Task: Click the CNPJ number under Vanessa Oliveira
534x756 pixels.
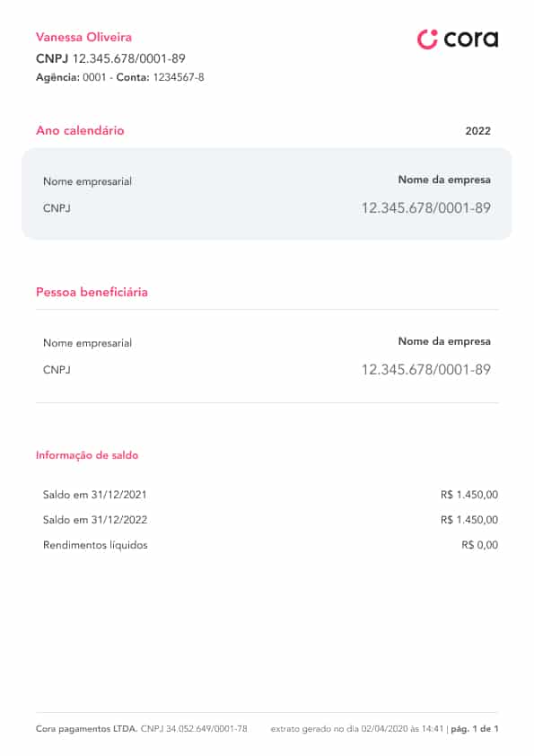Action: pyautogui.click(x=128, y=58)
